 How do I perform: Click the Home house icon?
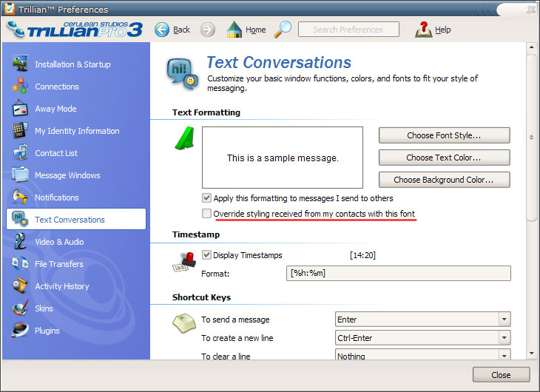[234, 30]
